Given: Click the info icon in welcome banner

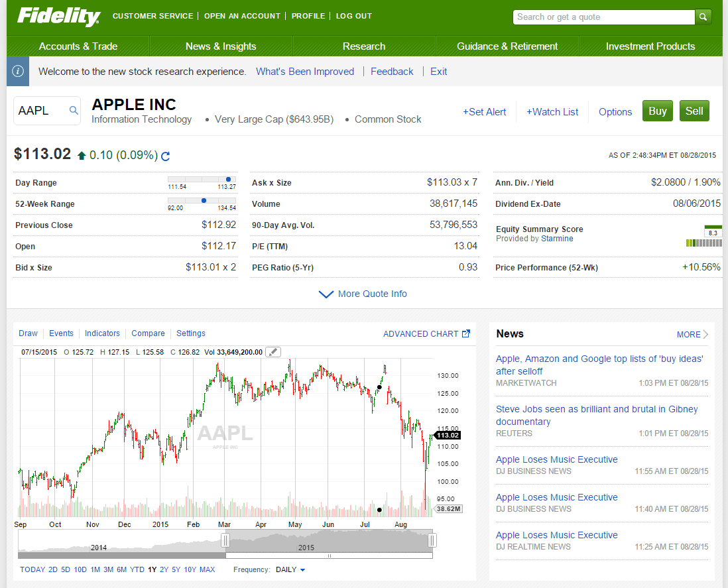Looking at the screenshot, I should tap(18, 71).
